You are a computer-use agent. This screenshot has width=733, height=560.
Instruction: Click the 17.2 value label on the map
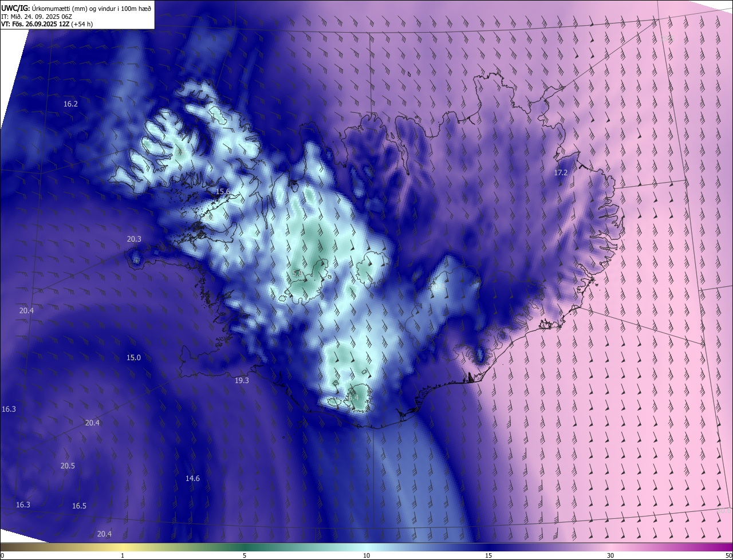561,172
